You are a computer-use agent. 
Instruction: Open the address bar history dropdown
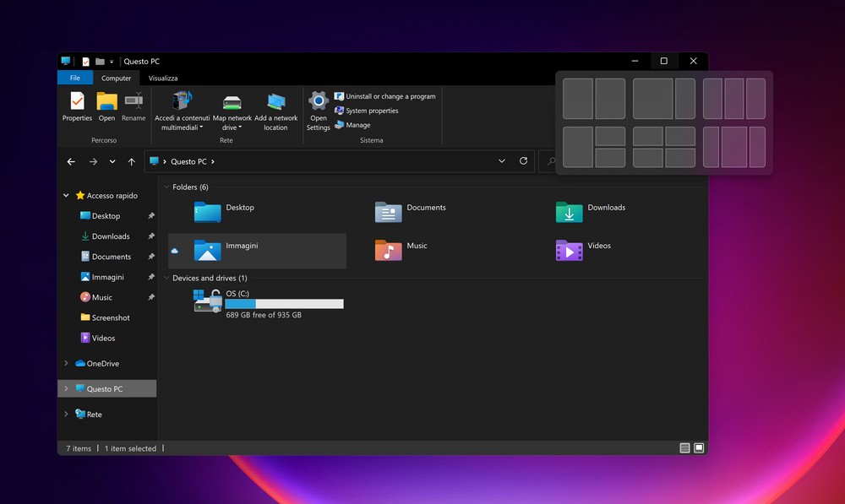[x=502, y=161]
